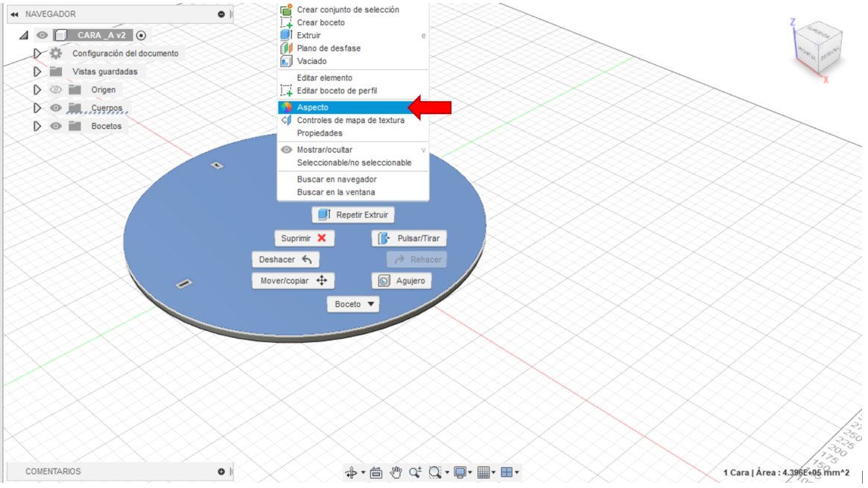Click the gear icon for Configuración del documento
The width and height of the screenshot is (868, 488).
click(56, 53)
